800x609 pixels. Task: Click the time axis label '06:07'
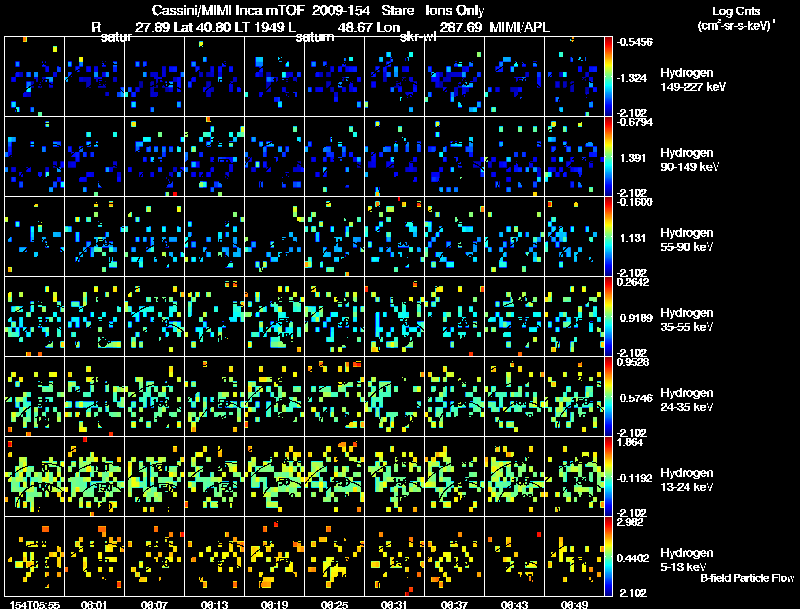pyautogui.click(x=154, y=604)
